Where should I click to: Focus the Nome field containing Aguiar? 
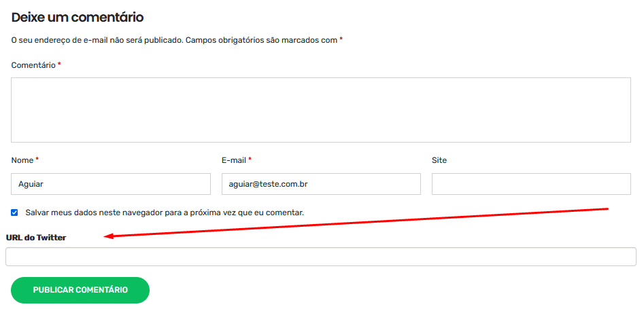tap(111, 184)
